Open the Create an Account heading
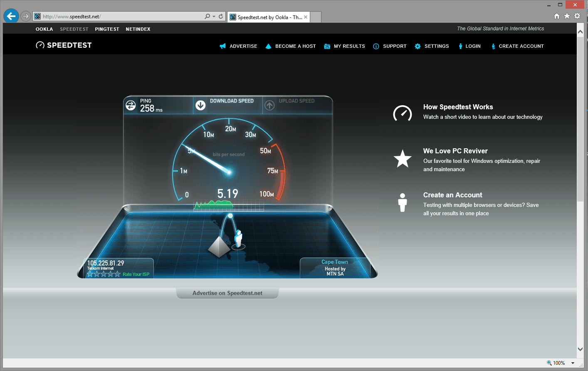 coord(453,195)
